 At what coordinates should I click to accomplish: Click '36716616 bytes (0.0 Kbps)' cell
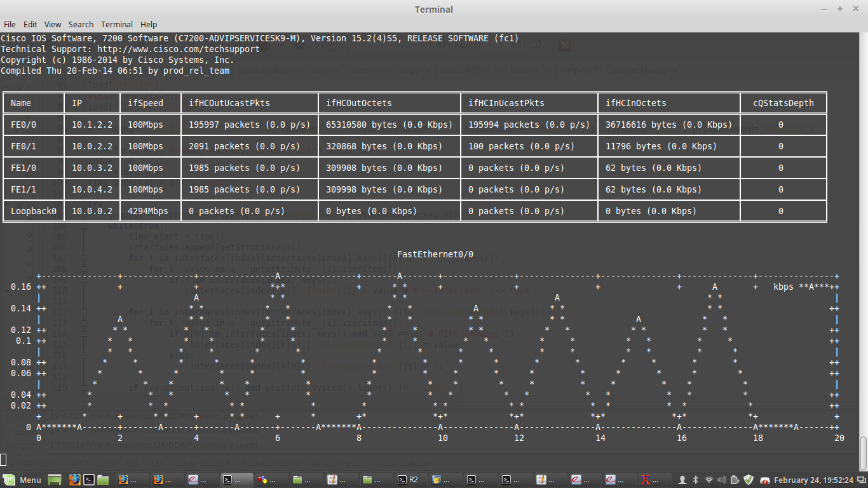tap(669, 125)
